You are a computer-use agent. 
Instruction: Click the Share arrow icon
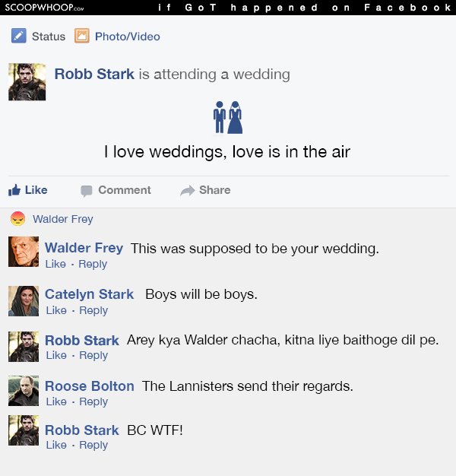(188, 191)
